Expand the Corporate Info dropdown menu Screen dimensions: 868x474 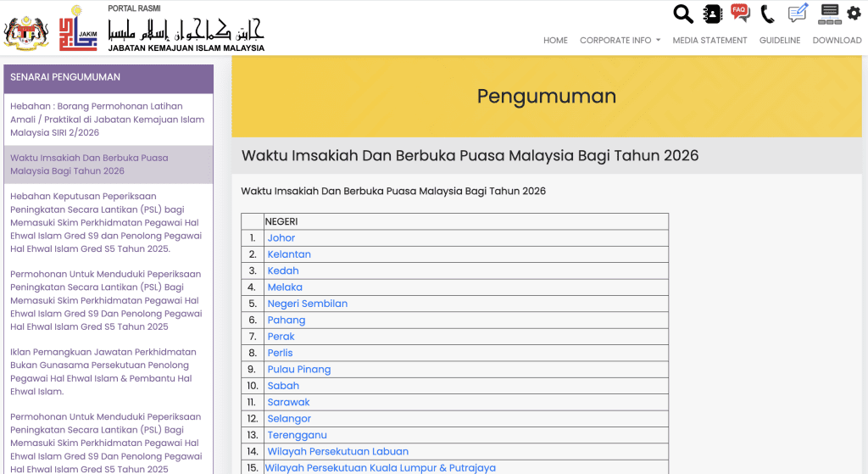[620, 40]
